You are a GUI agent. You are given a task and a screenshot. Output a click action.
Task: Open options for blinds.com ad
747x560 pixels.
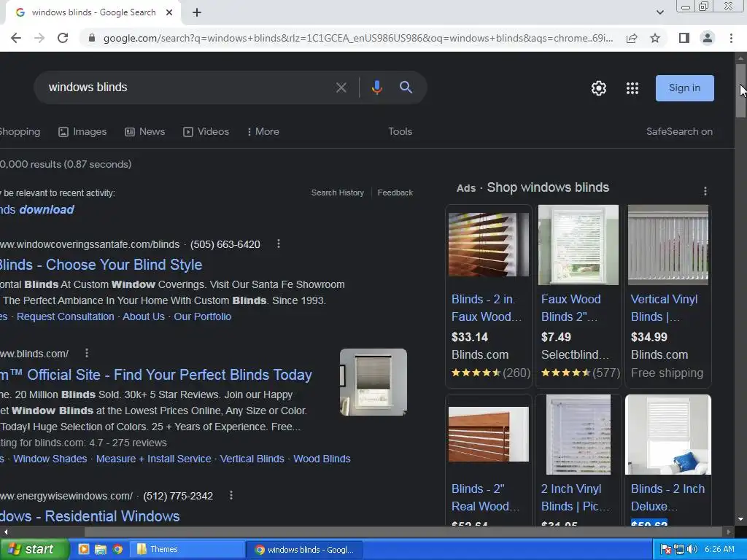87,354
